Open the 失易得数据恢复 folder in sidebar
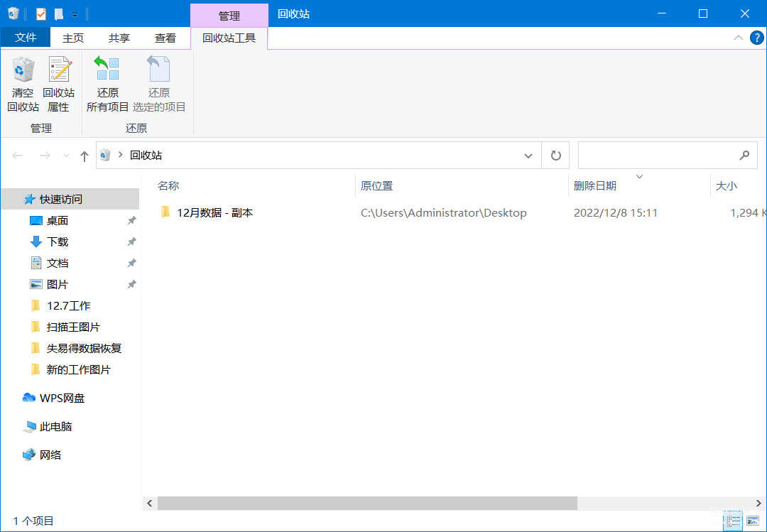 [x=84, y=349]
